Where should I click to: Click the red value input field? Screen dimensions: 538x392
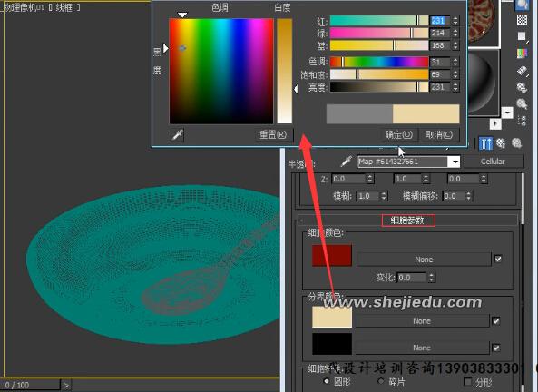tap(439, 21)
